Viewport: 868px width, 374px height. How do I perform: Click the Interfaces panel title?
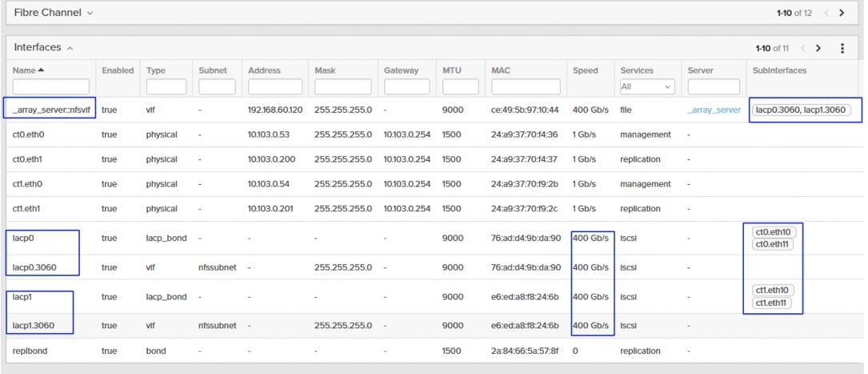pos(38,47)
